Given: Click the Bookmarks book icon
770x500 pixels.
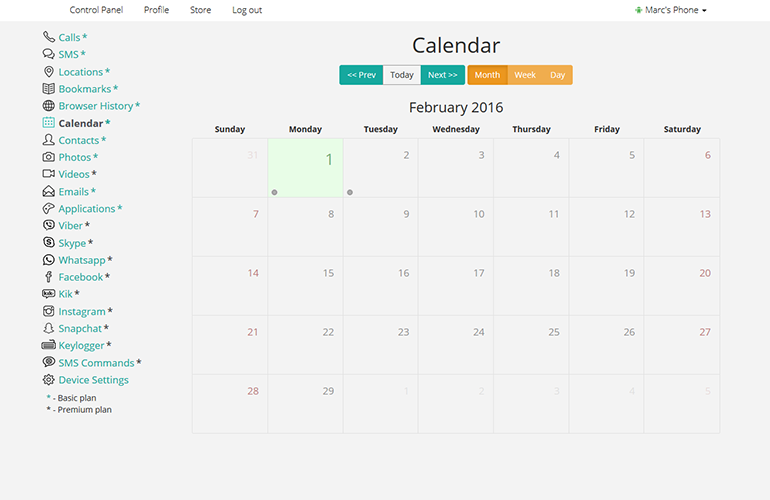Looking at the screenshot, I should tap(49, 88).
